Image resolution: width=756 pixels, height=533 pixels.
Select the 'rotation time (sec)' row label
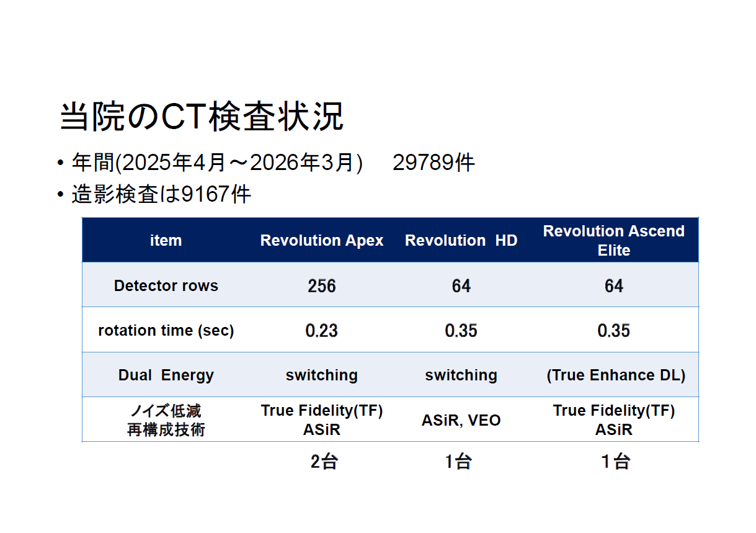166,331
